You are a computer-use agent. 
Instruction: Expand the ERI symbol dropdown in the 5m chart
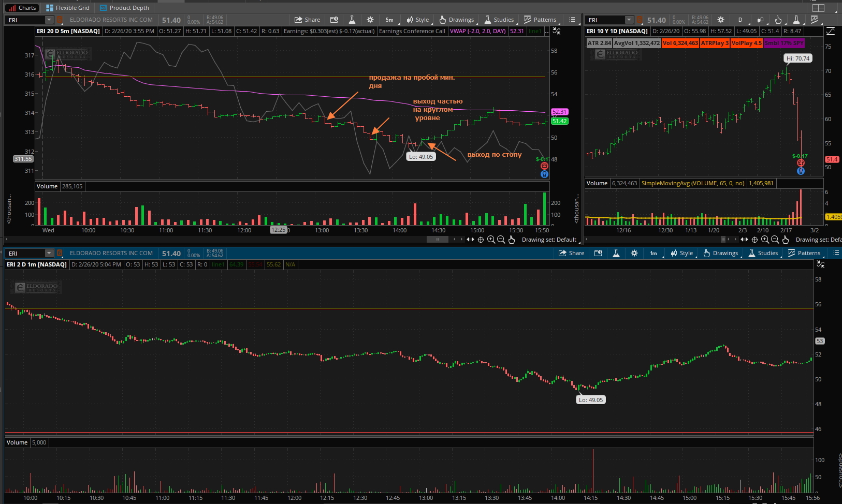49,20
